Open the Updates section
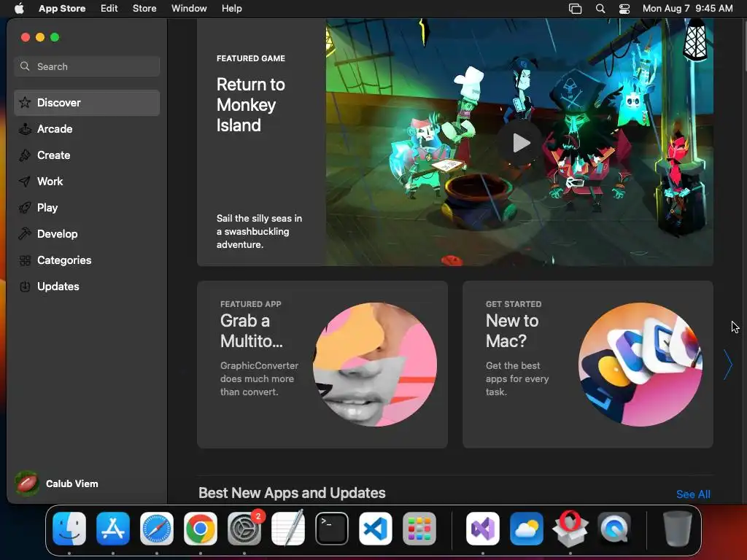747x560 pixels. click(87, 286)
